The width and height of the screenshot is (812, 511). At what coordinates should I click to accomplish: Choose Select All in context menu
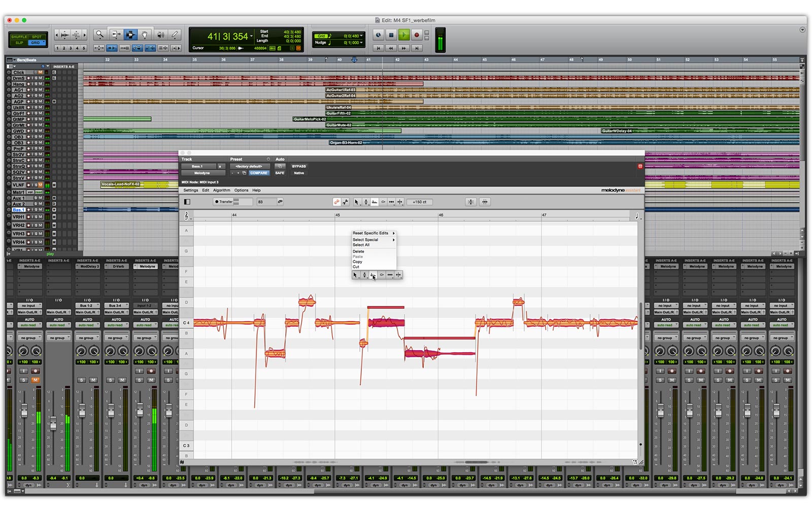[x=374, y=245]
